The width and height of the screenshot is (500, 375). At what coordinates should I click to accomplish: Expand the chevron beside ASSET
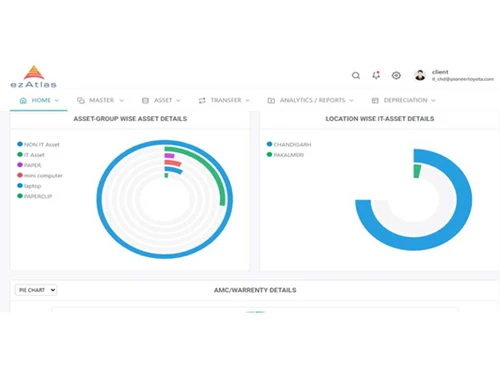pyautogui.click(x=178, y=100)
